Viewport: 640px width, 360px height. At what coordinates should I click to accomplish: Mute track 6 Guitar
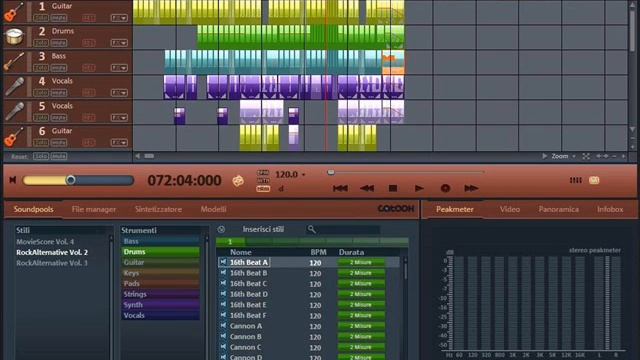pos(59,142)
